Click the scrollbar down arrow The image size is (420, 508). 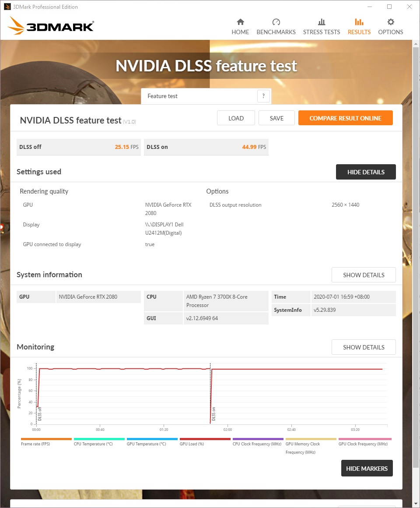click(x=416, y=504)
